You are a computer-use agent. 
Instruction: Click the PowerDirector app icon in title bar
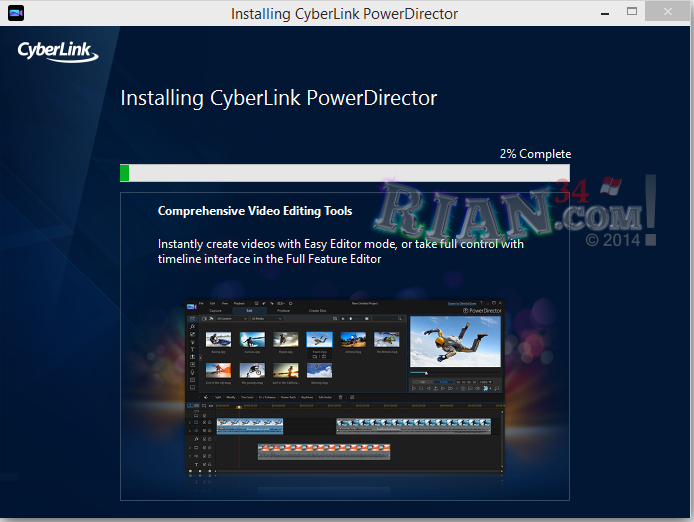point(16,13)
